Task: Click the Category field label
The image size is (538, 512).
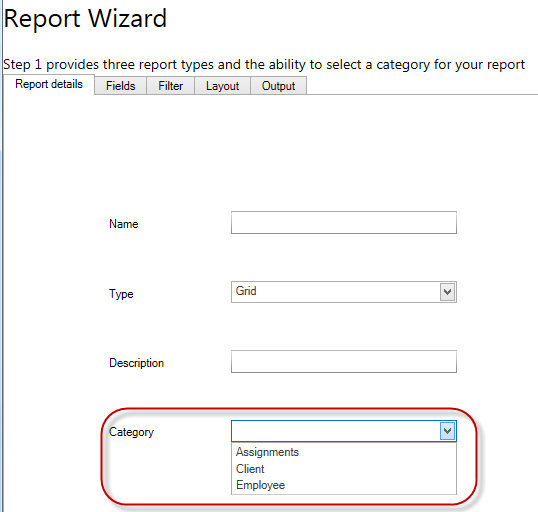Action: pyautogui.click(x=131, y=432)
